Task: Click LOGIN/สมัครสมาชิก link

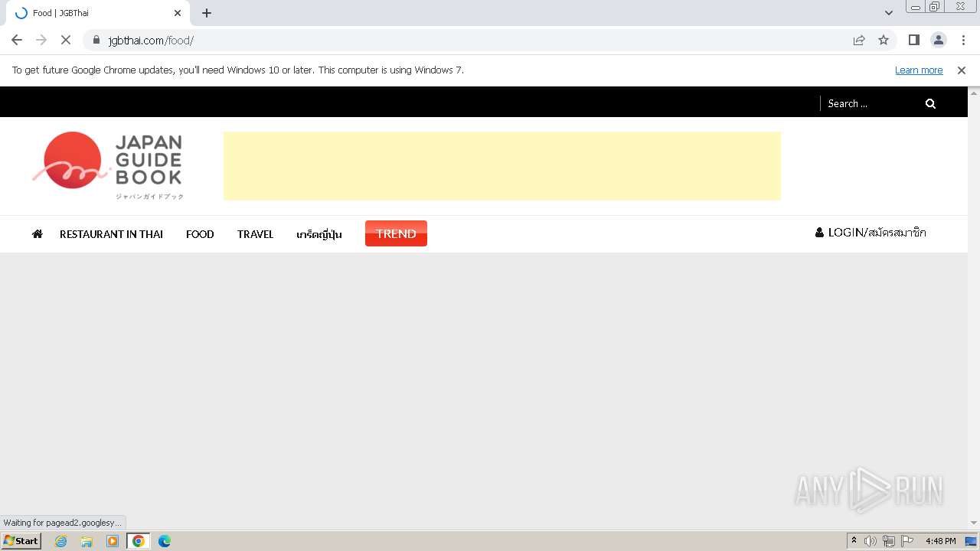Action: [x=871, y=232]
